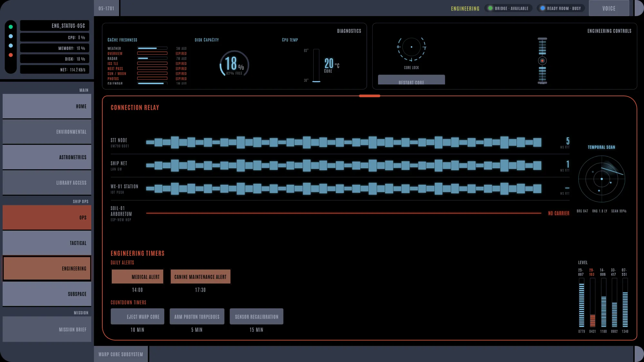Click the NO CARRIER status text
Screen dimensions: 644x362
(559, 213)
